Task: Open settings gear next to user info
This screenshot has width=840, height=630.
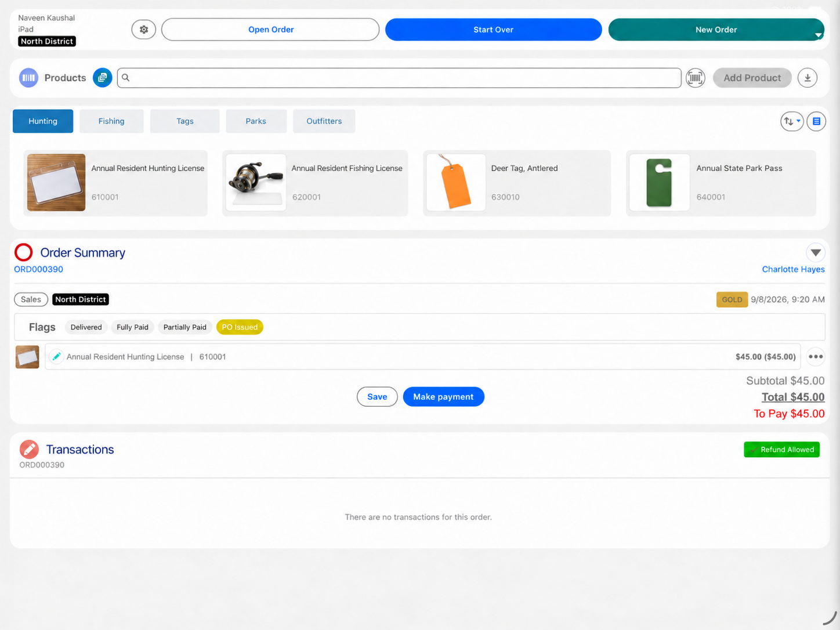Action: (144, 30)
